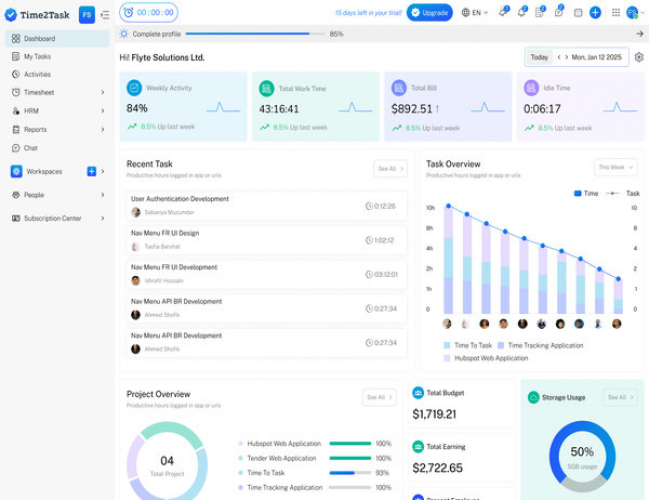Click the Total Budget icon
The height and width of the screenshot is (500, 649).
pos(418,392)
